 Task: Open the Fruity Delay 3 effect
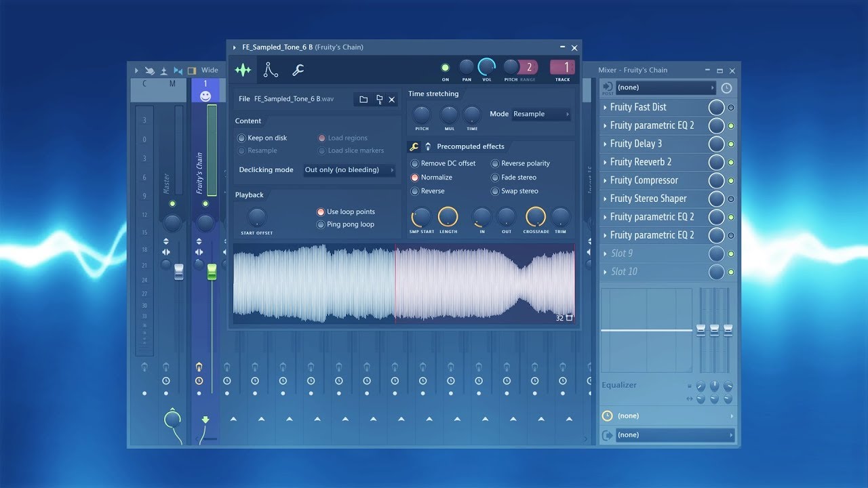[x=636, y=144]
